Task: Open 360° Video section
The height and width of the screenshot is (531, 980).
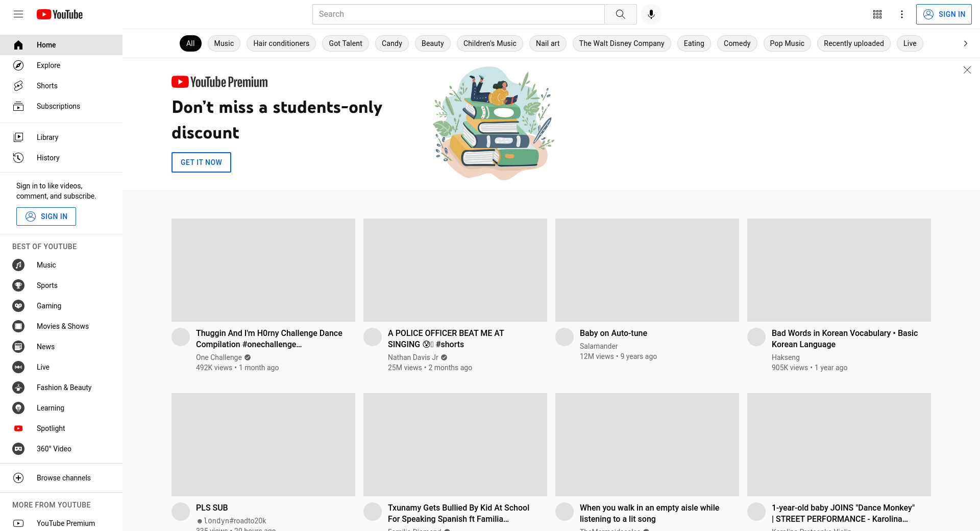Action: 61,449
